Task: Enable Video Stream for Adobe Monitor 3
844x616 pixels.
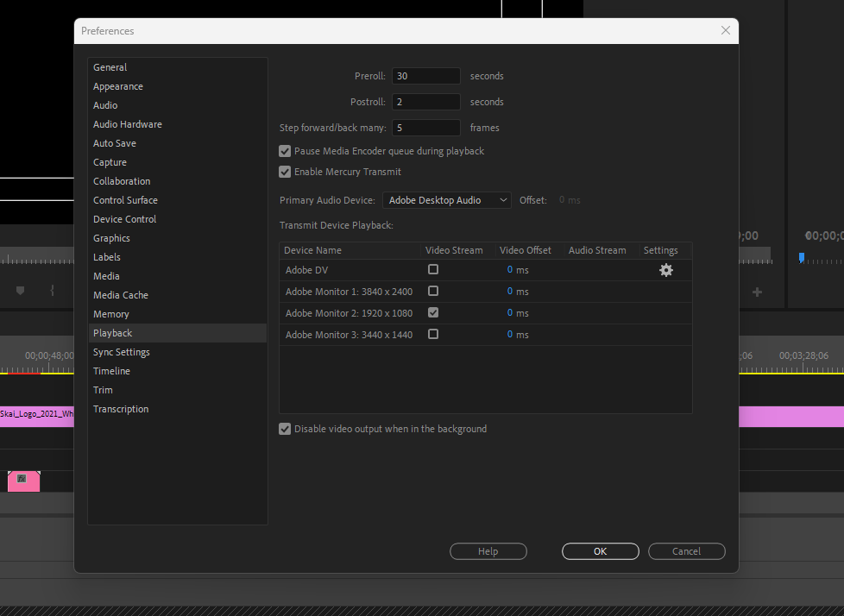Action: 433,334
